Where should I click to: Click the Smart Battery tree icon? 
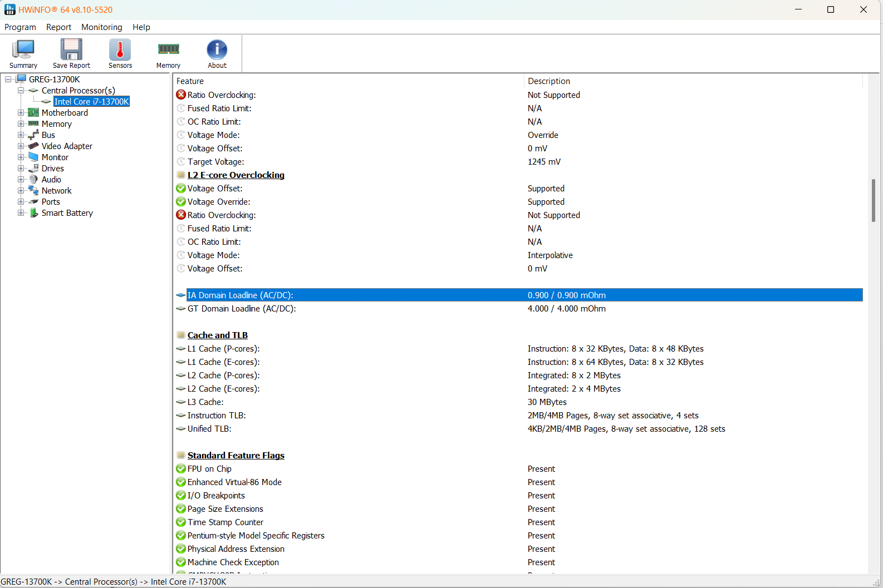click(33, 213)
